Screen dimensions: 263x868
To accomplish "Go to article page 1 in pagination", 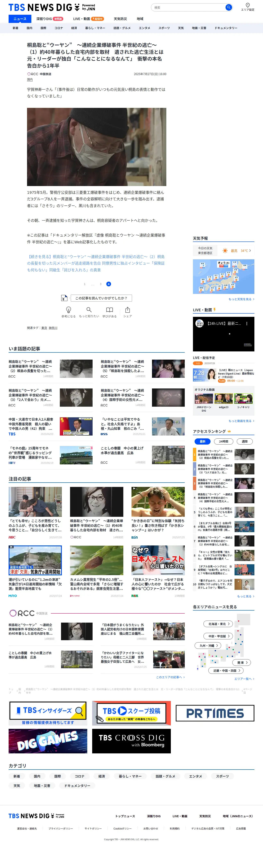I will click(x=85, y=284).
